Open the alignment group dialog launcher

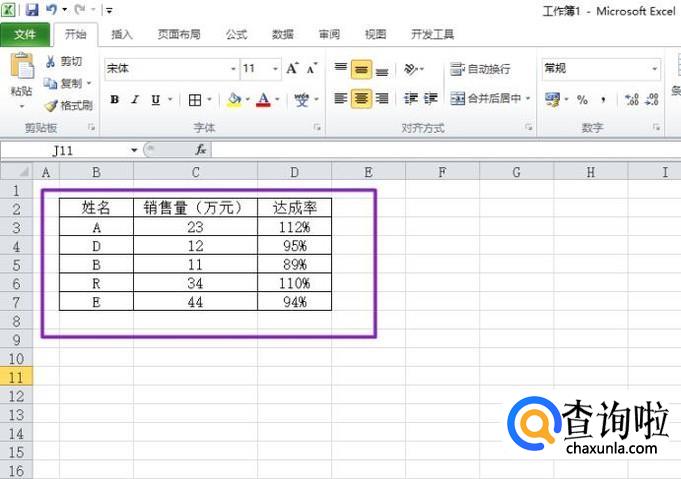(529, 127)
